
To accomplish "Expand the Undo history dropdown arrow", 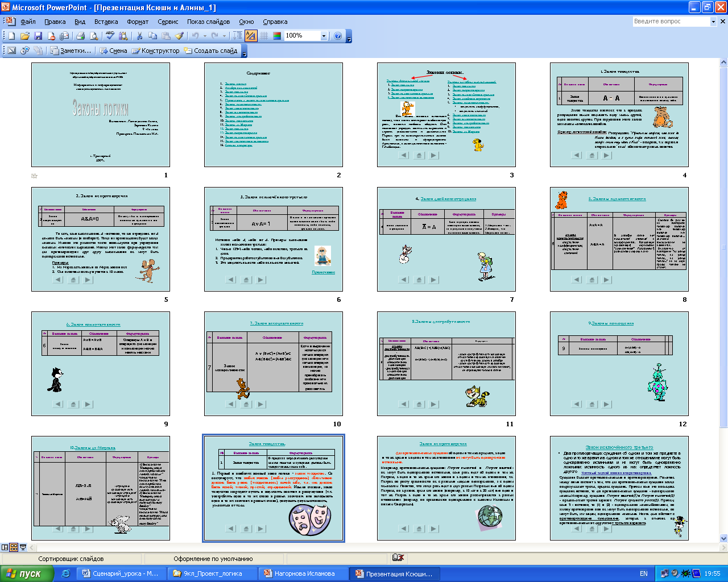I will tap(204, 36).
